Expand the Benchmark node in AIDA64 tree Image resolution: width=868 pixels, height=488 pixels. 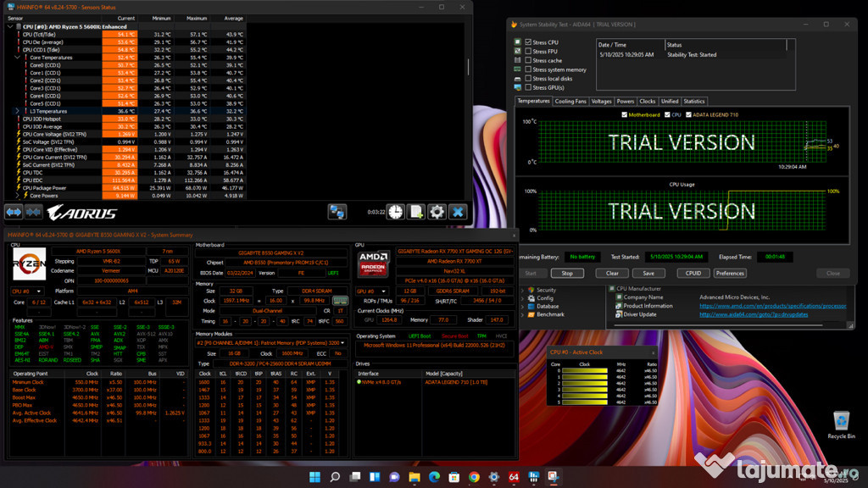522,315
